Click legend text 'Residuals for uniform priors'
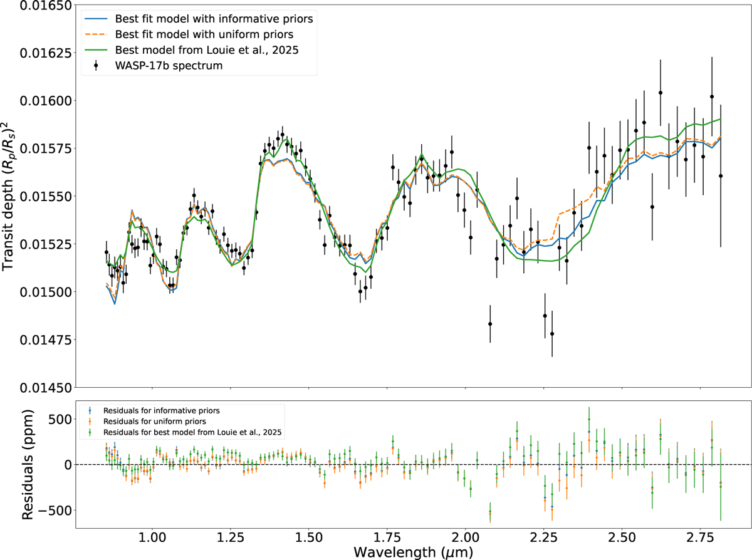 155,421
